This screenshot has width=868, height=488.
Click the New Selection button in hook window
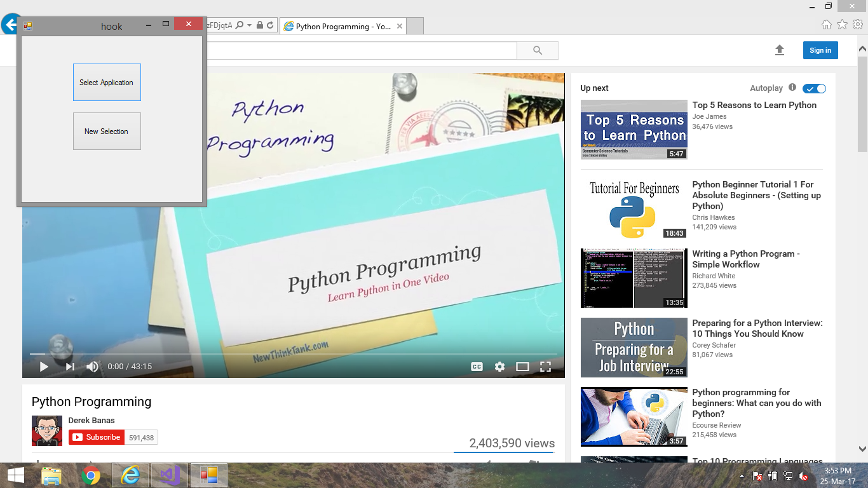(107, 132)
